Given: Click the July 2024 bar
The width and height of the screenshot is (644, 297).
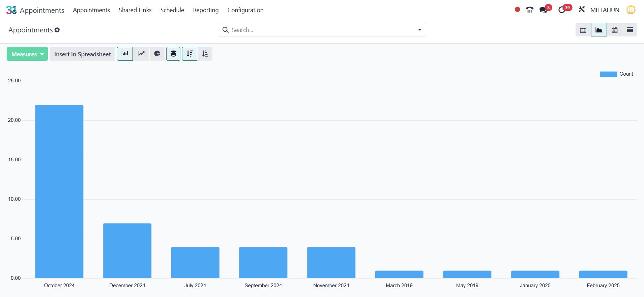Looking at the screenshot, I should (x=195, y=263).
